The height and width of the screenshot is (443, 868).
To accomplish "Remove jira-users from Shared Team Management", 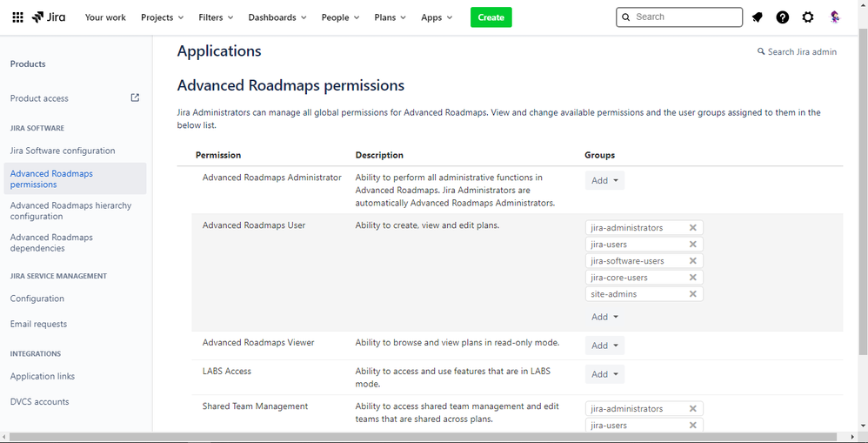I will (x=692, y=426).
